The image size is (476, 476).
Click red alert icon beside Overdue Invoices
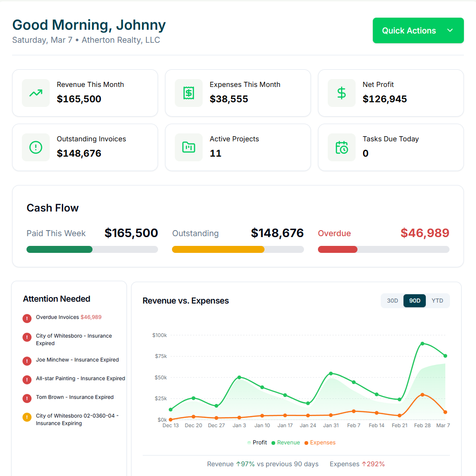click(x=27, y=318)
